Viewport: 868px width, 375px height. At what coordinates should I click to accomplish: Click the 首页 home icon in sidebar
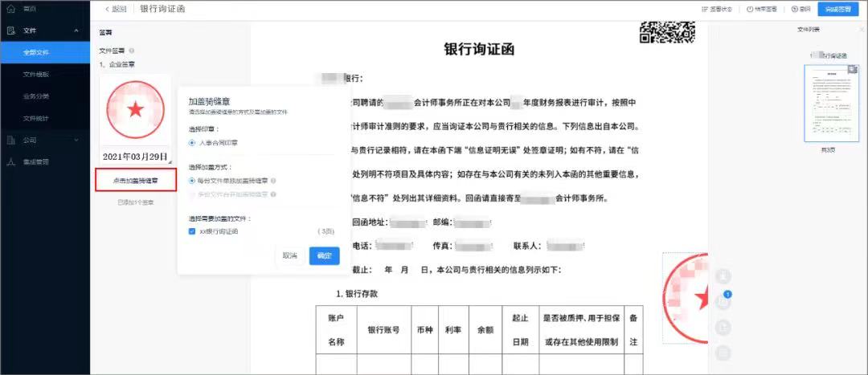click(x=11, y=8)
